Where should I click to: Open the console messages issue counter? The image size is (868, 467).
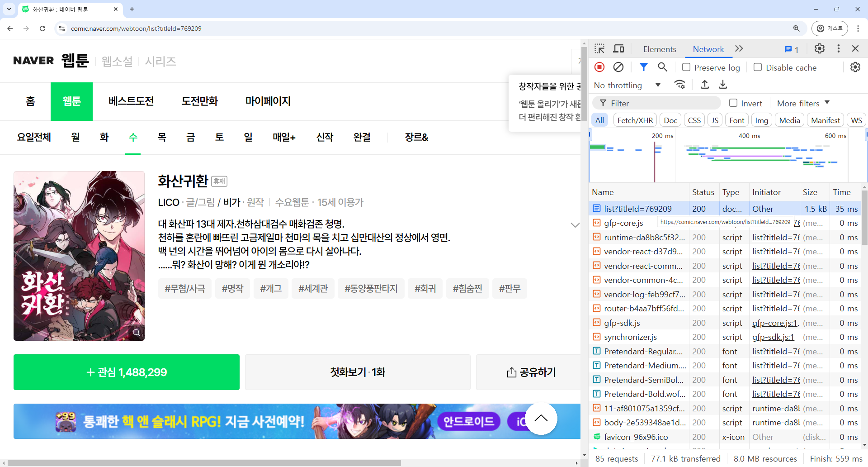[x=792, y=49]
